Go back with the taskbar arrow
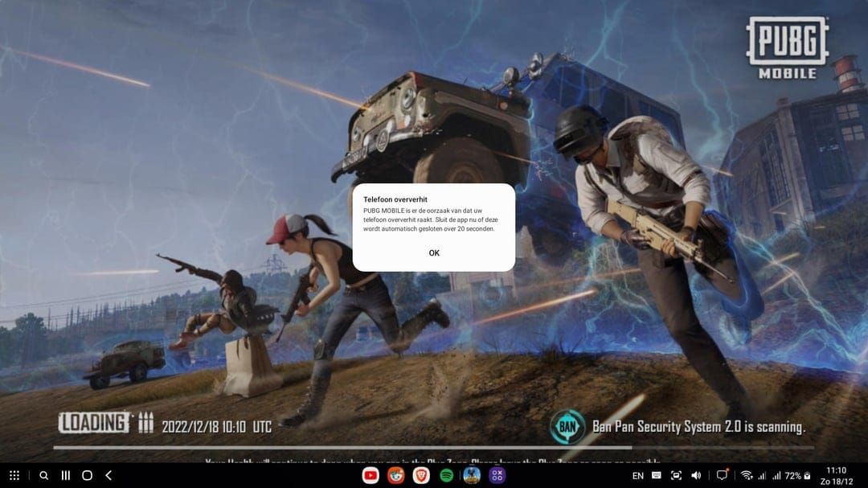The image size is (868, 488). [108, 475]
